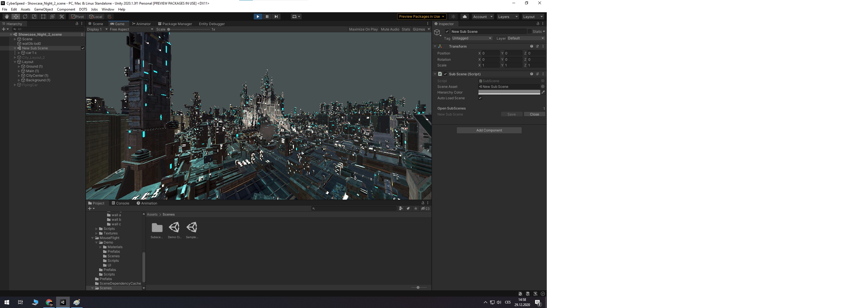Toggle Stats overlay
The height and width of the screenshot is (308, 868).
click(406, 29)
